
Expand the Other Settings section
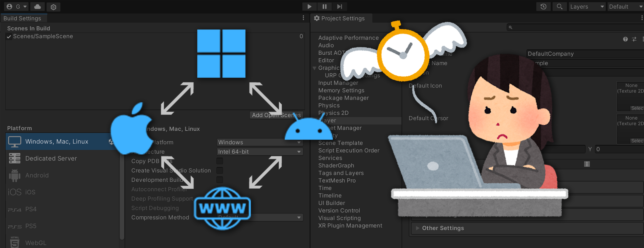pos(527,228)
